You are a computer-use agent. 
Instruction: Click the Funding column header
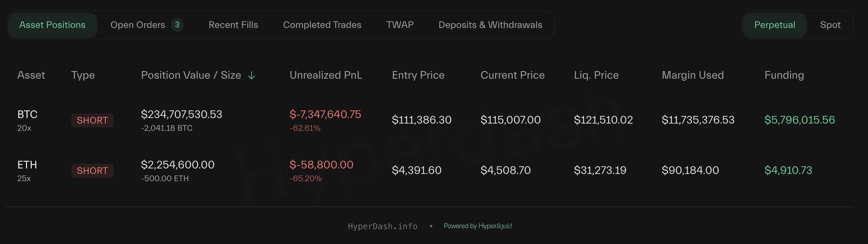pyautogui.click(x=784, y=75)
